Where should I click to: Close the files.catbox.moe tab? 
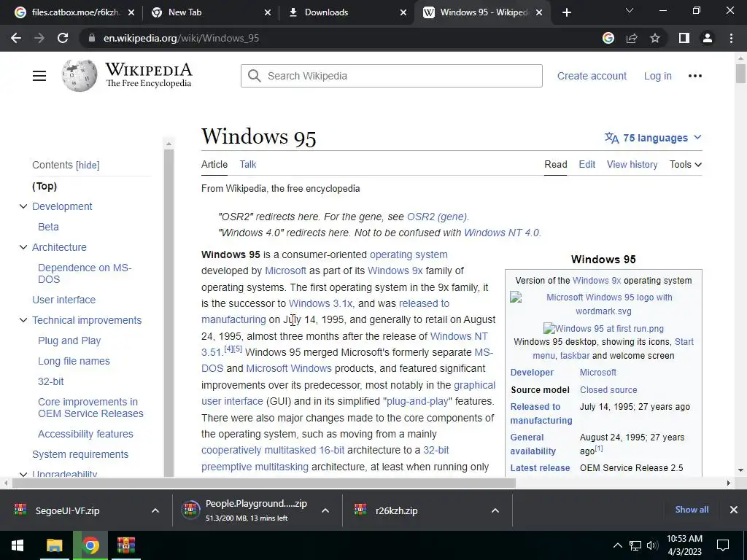pyautogui.click(x=131, y=12)
